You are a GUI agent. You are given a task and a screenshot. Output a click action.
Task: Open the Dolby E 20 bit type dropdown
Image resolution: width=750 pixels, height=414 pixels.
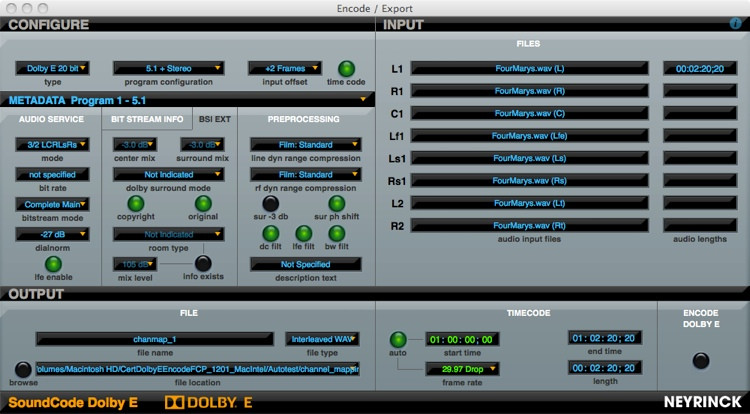(x=52, y=68)
